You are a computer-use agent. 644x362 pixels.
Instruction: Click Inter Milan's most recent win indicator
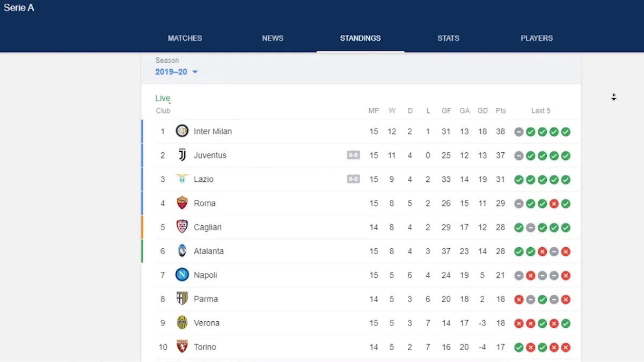(x=565, y=131)
